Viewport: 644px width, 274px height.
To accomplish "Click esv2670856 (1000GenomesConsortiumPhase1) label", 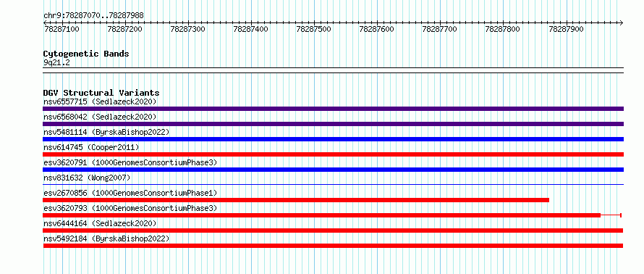I will [x=130, y=193].
